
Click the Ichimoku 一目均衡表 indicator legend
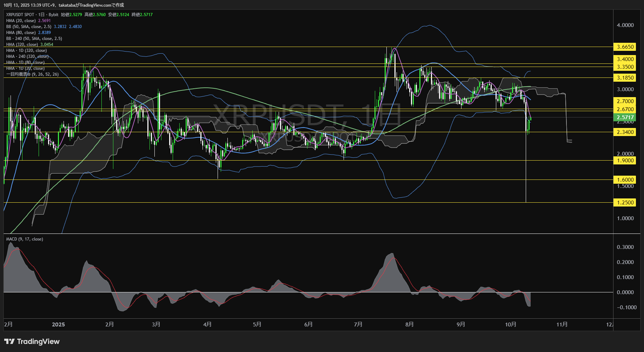32,74
